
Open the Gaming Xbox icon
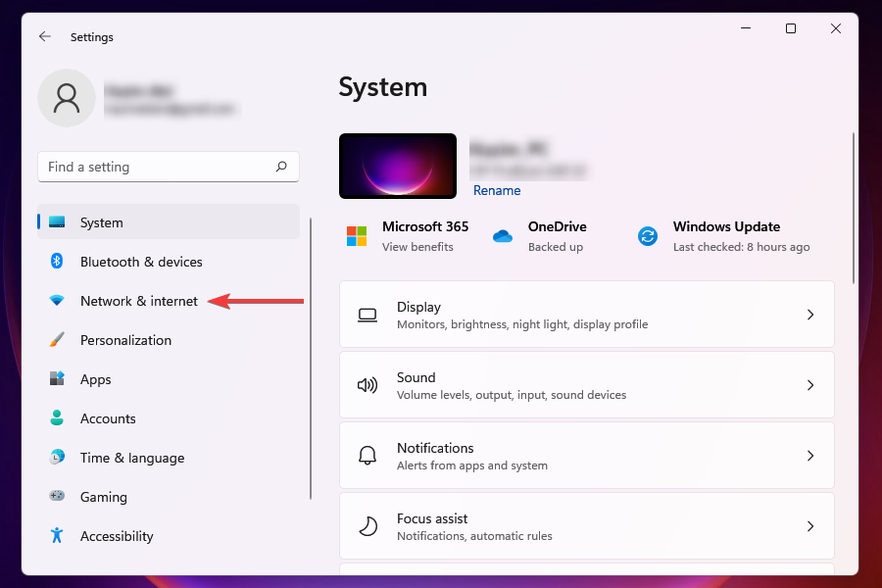coord(58,497)
